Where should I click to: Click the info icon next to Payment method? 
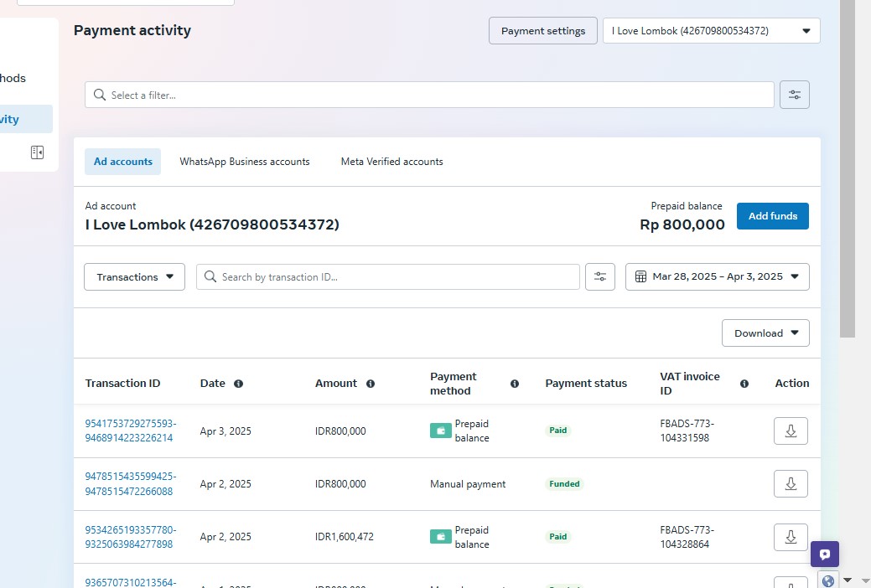coord(515,384)
